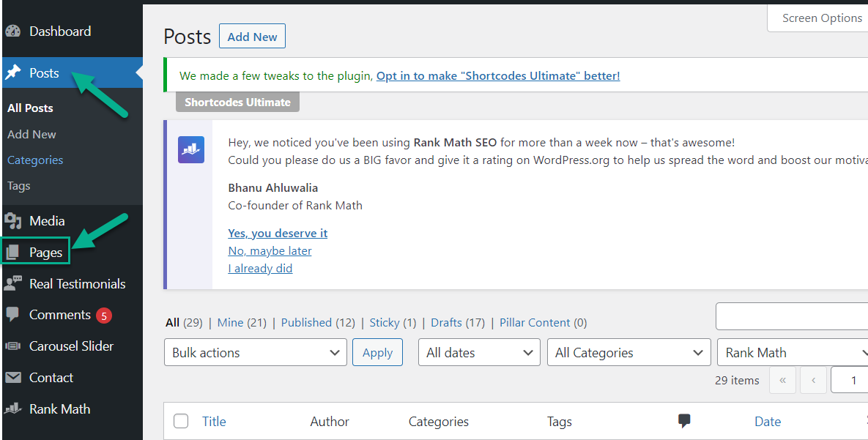Click the Dashboard gauge icon

click(12, 31)
